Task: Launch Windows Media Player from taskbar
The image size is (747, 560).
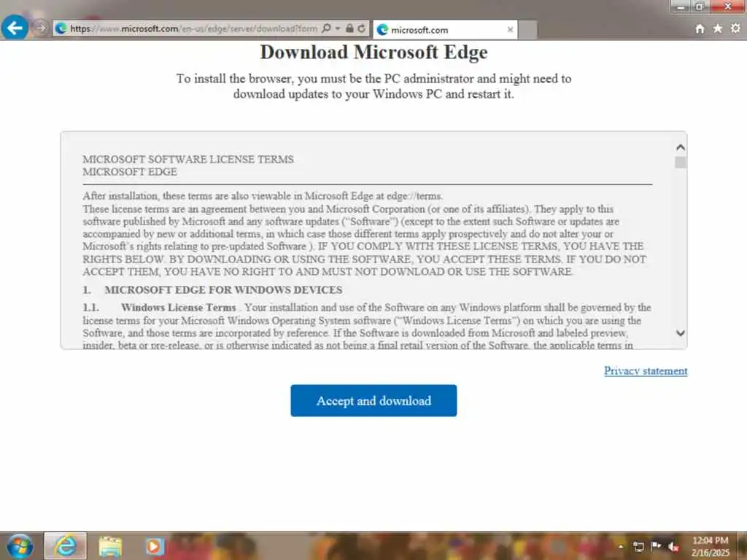Action: point(155,547)
